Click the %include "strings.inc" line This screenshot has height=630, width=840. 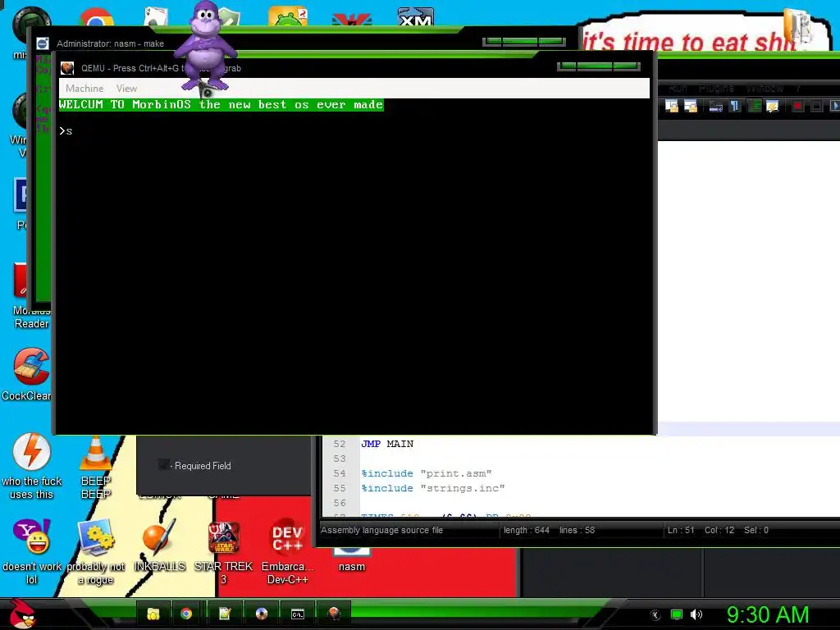(x=432, y=489)
